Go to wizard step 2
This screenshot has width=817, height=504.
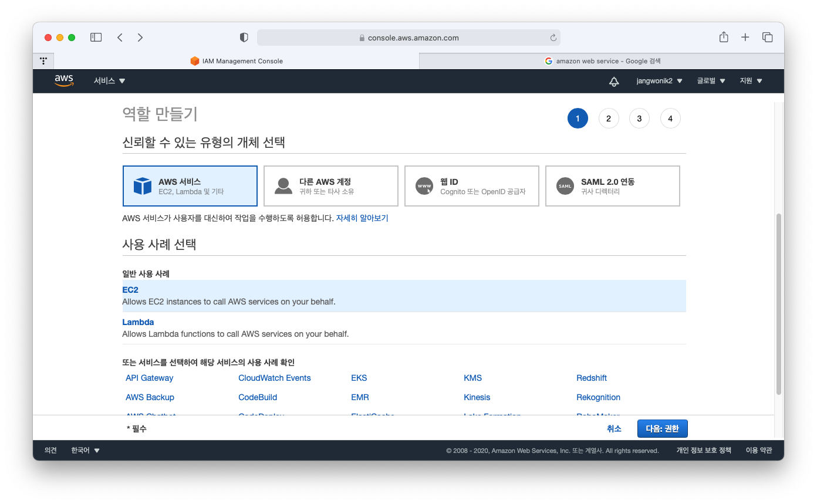point(609,119)
